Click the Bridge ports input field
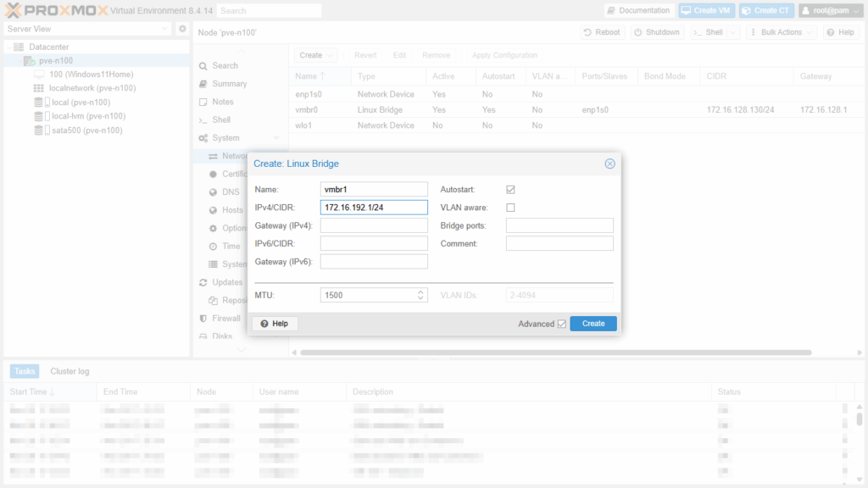 coord(559,225)
